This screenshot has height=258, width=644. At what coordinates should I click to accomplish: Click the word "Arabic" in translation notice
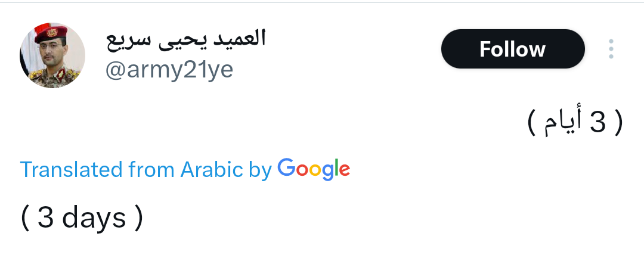[x=212, y=170]
